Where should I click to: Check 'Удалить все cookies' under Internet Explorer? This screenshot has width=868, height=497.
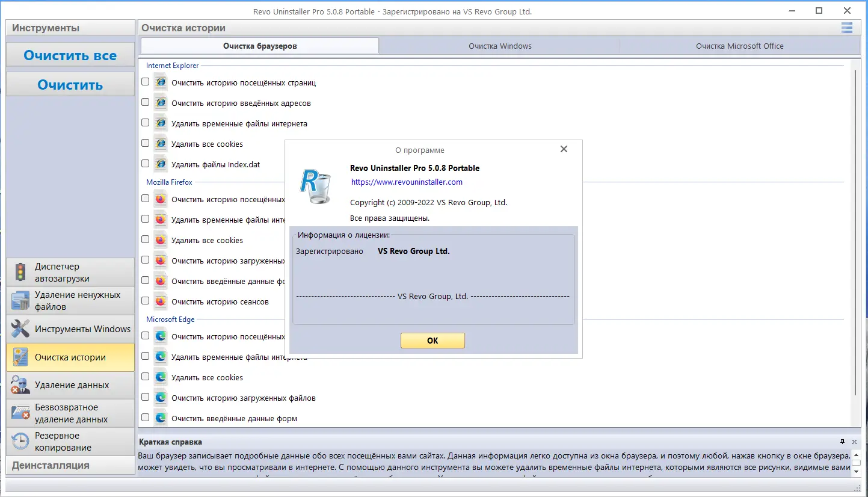coord(145,143)
